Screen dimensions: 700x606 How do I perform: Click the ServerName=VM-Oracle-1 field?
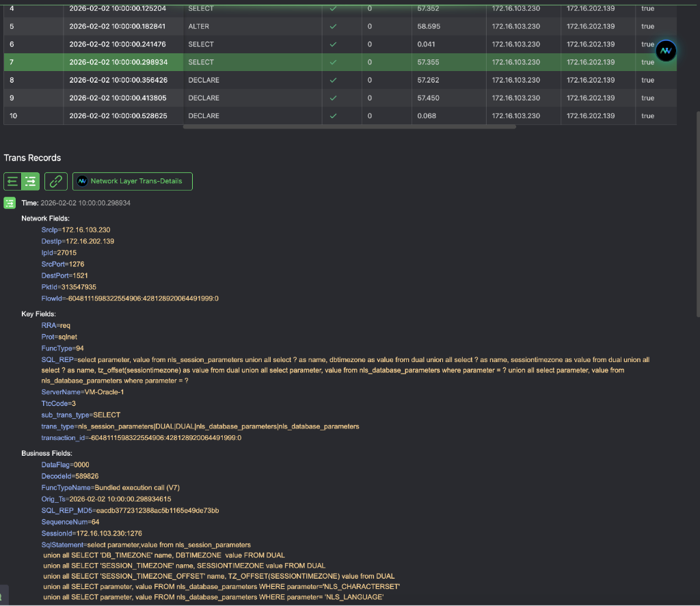point(83,391)
